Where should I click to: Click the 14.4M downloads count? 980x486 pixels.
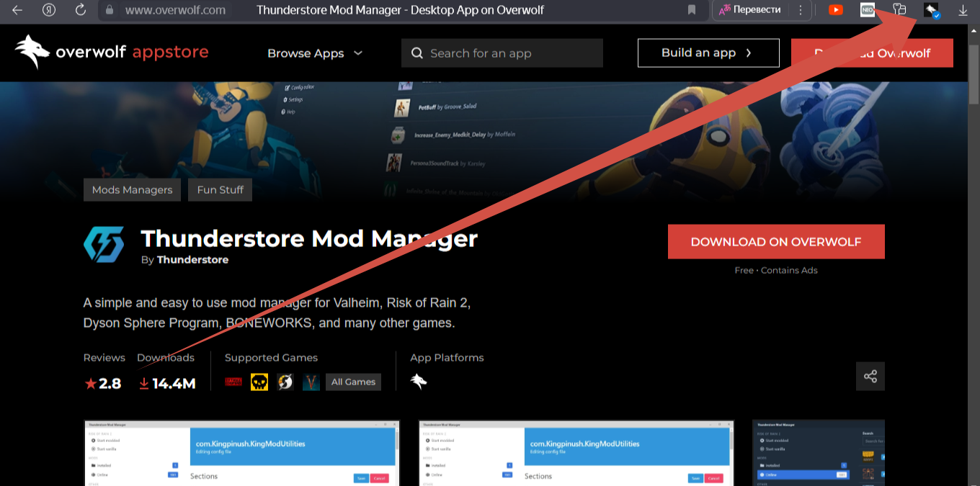pyautogui.click(x=166, y=384)
